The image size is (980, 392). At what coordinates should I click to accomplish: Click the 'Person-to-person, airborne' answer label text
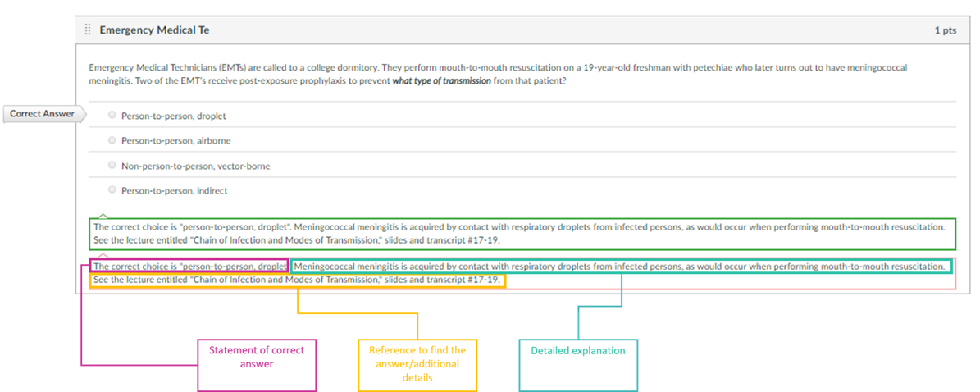click(175, 141)
